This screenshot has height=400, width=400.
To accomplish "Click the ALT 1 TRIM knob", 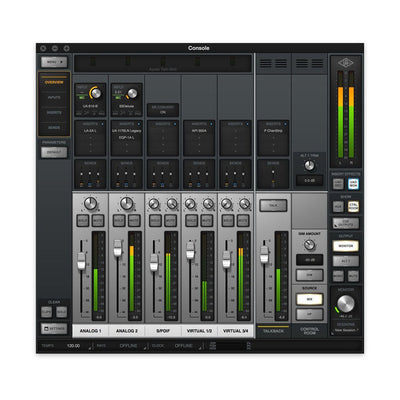I will tap(310, 165).
